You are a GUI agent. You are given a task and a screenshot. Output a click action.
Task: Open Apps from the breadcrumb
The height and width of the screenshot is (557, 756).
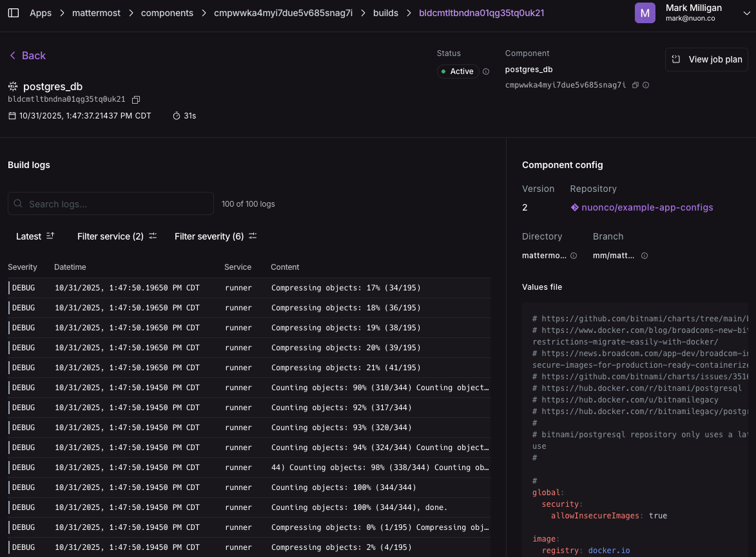[41, 13]
